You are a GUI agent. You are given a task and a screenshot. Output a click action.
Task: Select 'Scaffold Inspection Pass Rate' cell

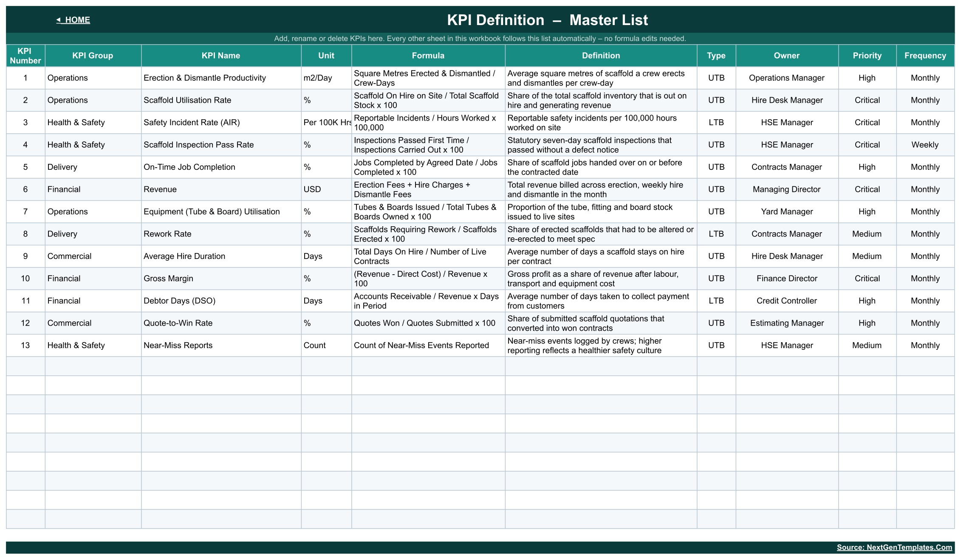pyautogui.click(x=221, y=145)
